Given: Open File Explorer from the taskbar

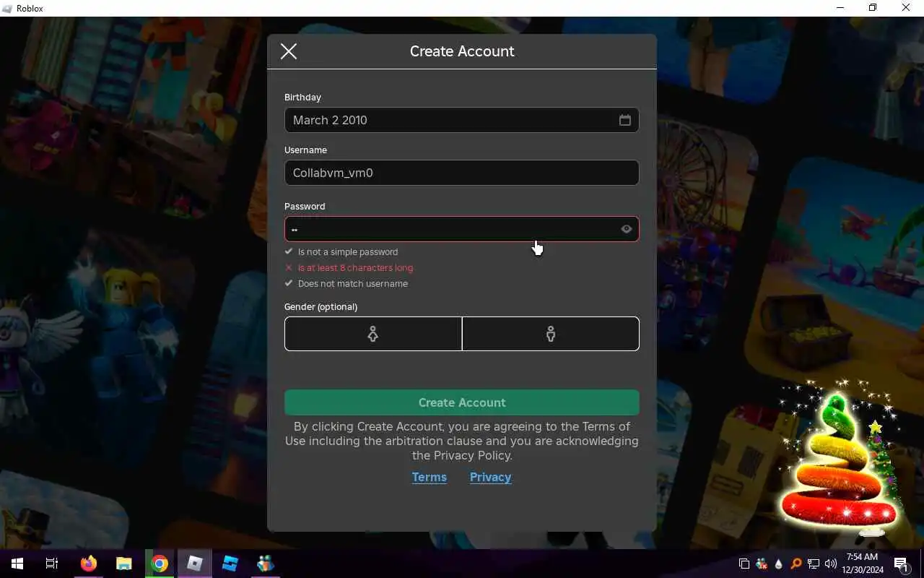Looking at the screenshot, I should 123,564.
